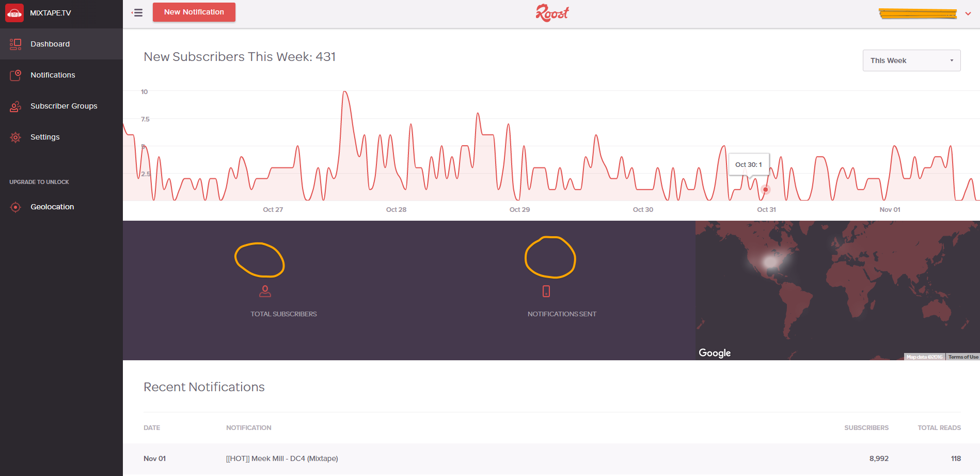Viewport: 980px width, 476px height.
Task: Expand the account menu chevron at top right
Action: [x=969, y=13]
